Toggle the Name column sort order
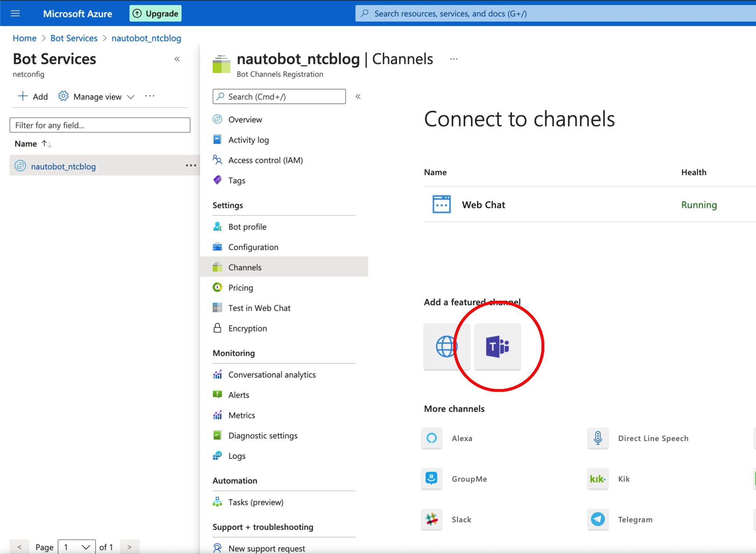The width and height of the screenshot is (756, 554). [46, 144]
